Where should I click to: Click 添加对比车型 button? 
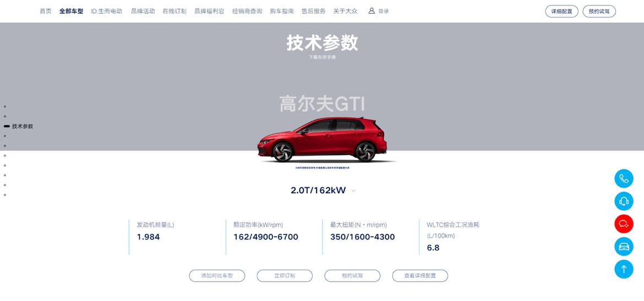tap(217, 276)
